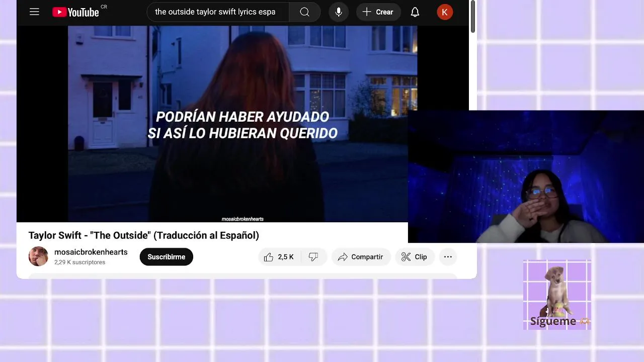Start voice search with microphone

point(339,12)
